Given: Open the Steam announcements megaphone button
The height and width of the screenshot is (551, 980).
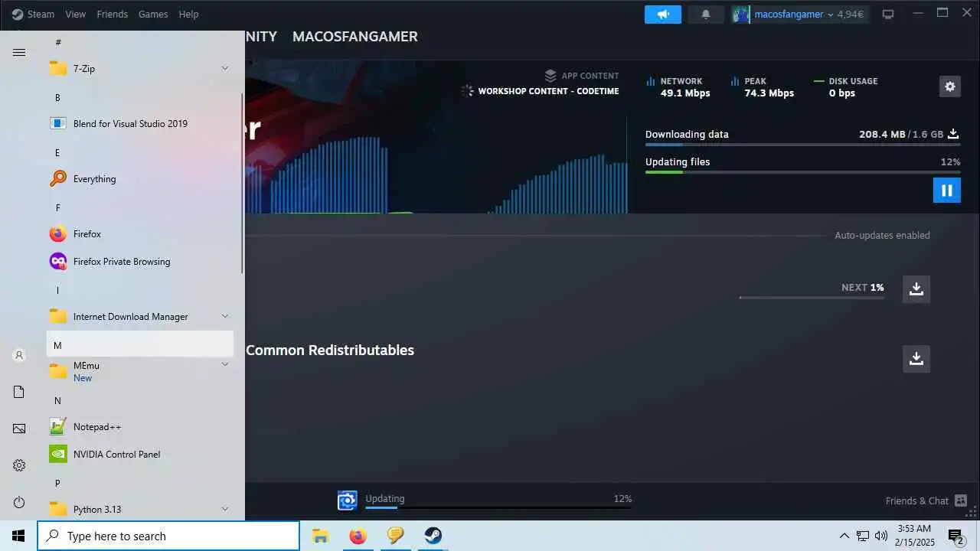Looking at the screenshot, I should pyautogui.click(x=662, y=15).
